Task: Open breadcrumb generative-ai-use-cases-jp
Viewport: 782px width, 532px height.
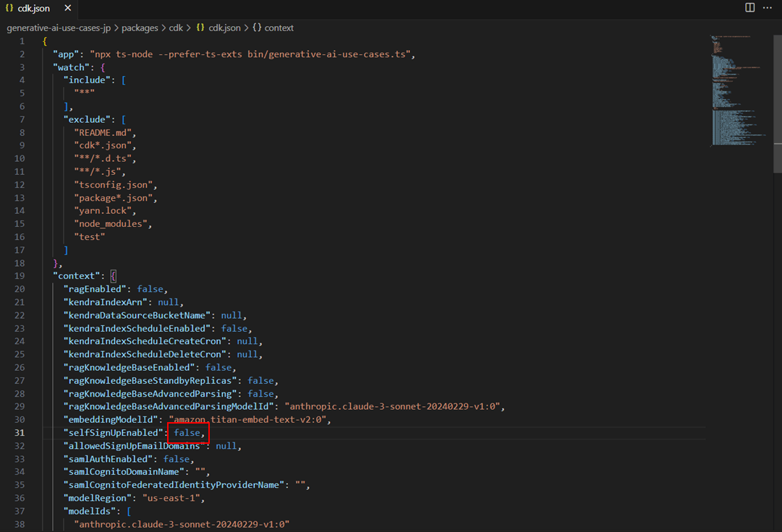Action: pos(59,28)
